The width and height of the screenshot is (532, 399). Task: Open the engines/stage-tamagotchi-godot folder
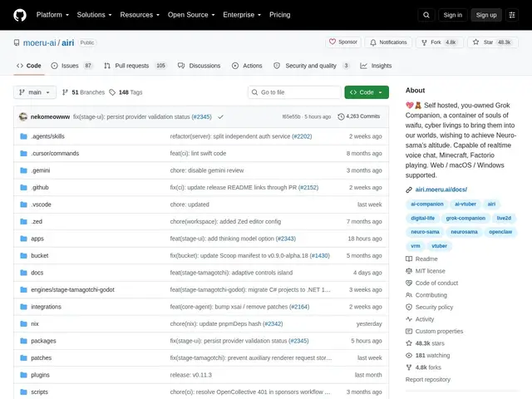(x=72, y=290)
